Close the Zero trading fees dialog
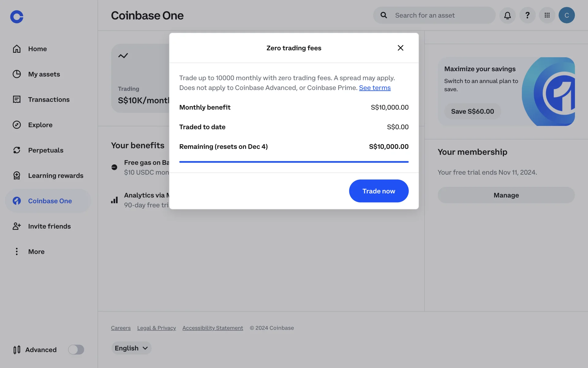 (x=400, y=48)
